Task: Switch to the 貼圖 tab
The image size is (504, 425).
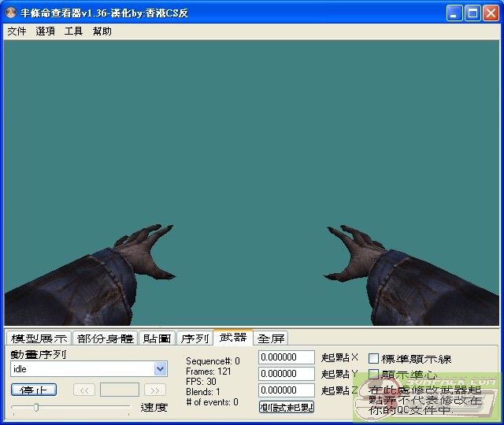Action: [x=157, y=338]
